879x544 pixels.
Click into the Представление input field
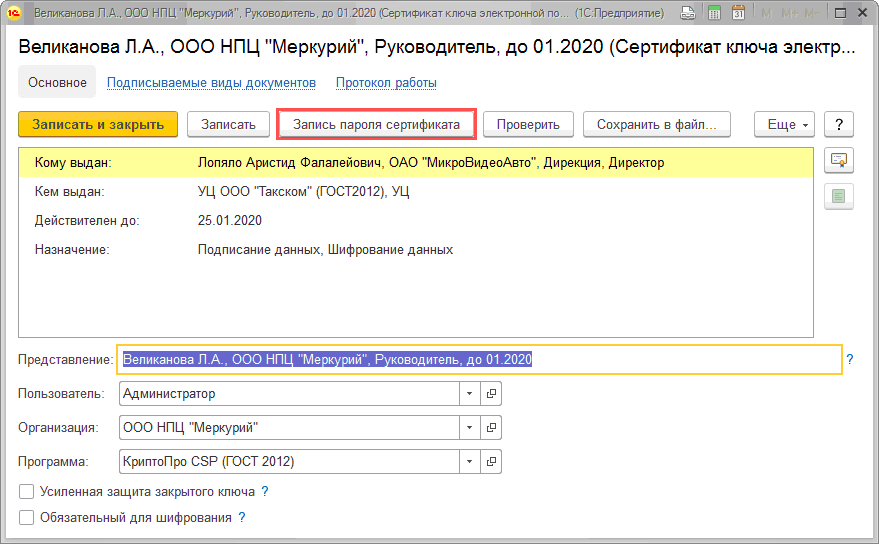pos(479,359)
